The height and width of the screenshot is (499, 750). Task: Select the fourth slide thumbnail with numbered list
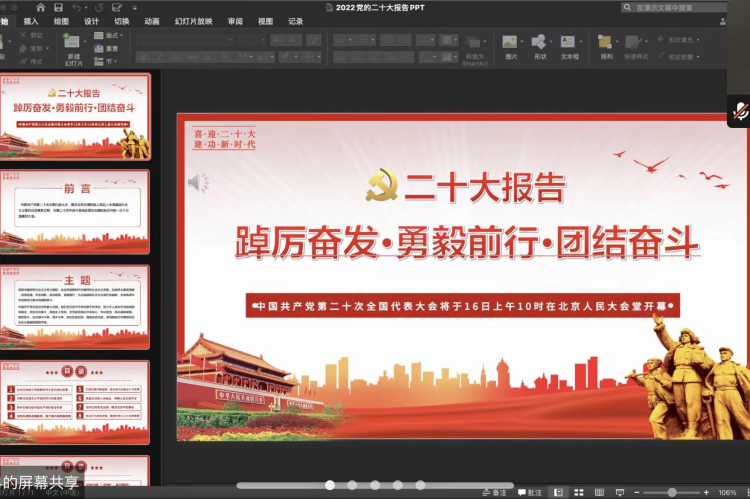75,402
